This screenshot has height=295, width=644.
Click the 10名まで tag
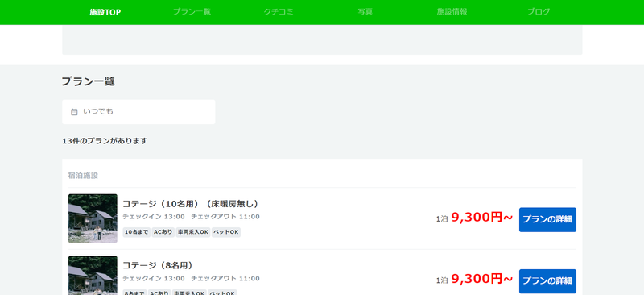[x=137, y=232]
